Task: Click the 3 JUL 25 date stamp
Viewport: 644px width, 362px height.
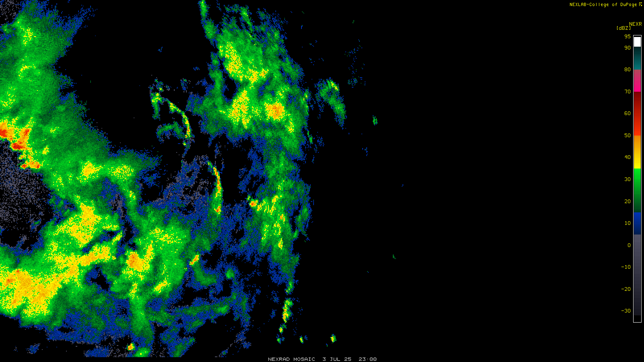Action: tap(337, 359)
